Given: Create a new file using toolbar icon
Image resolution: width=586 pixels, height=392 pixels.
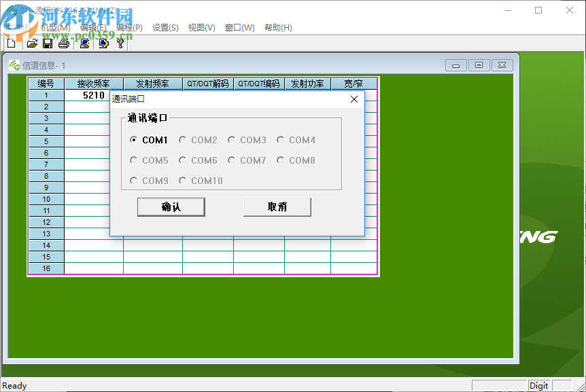Looking at the screenshot, I should (11, 43).
